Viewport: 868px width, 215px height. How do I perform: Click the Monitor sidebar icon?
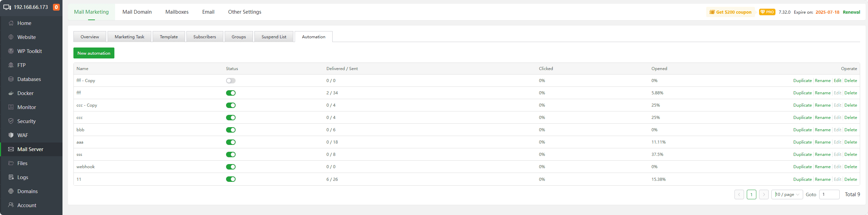point(11,107)
